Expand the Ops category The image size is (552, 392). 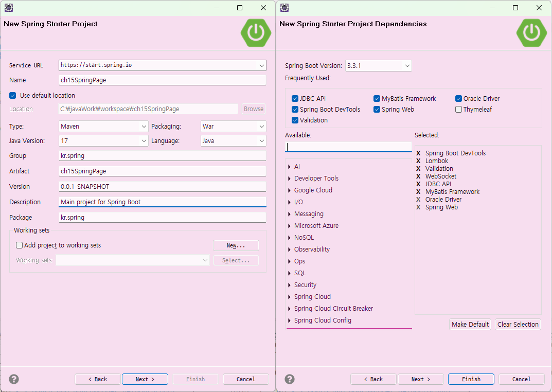(x=290, y=261)
